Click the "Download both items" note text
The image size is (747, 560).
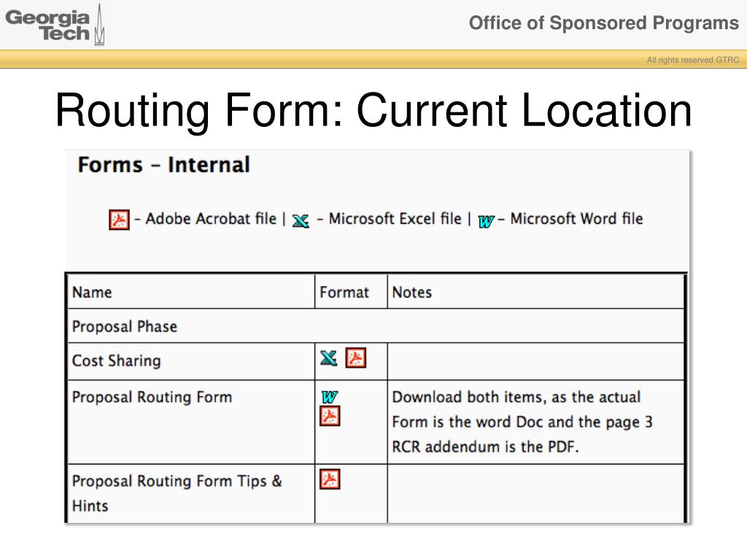522,422
